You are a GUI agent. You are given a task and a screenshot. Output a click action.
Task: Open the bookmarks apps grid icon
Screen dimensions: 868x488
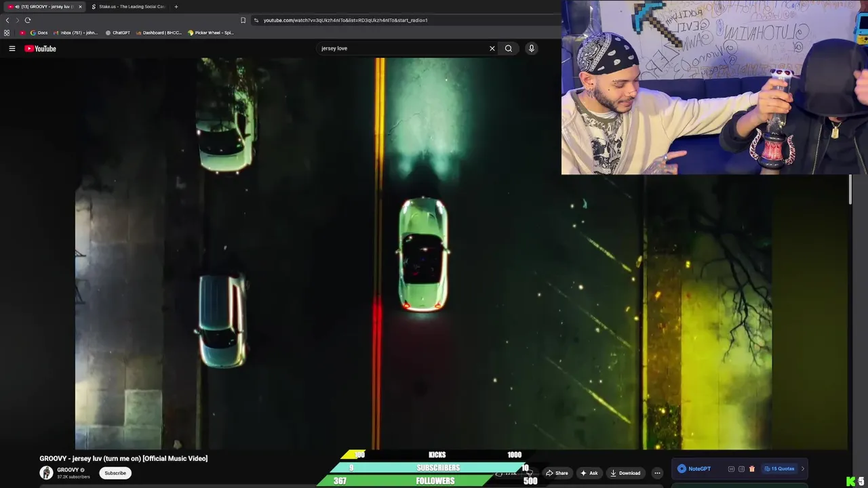pyautogui.click(x=7, y=33)
